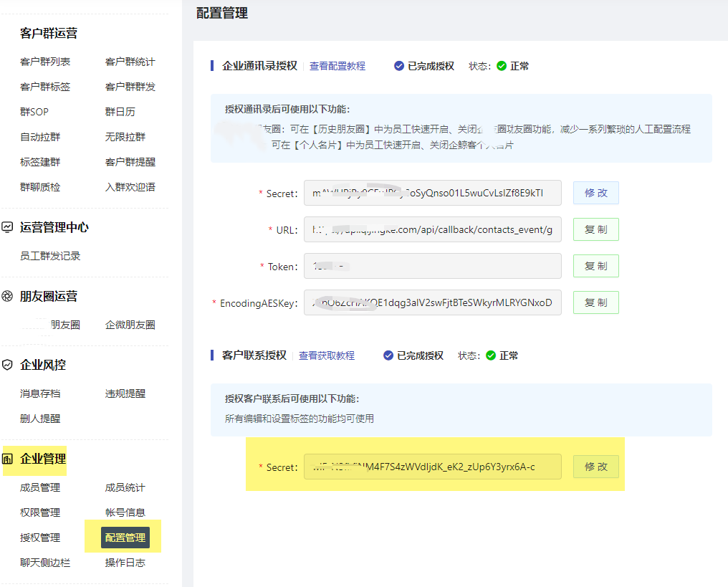Click the 企业管理 section heading
The height and width of the screenshot is (587, 728).
click(43, 459)
